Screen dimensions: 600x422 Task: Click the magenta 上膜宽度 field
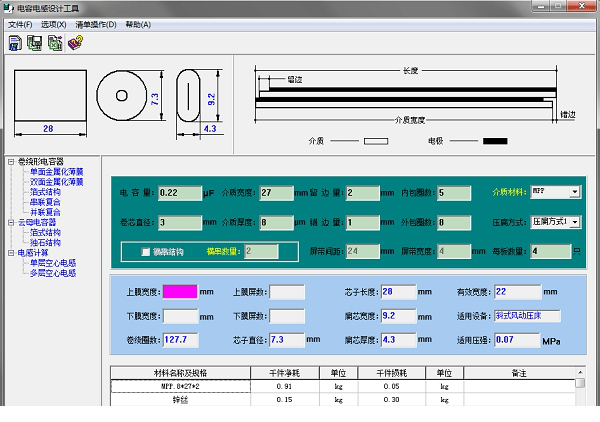pos(180,292)
